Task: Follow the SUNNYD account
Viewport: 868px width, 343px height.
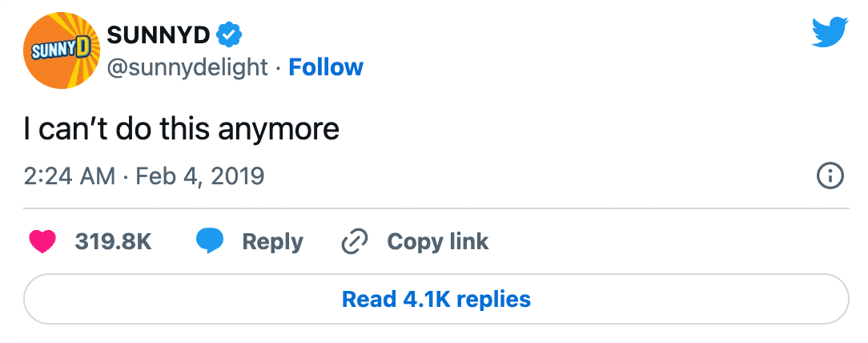Action: tap(326, 67)
